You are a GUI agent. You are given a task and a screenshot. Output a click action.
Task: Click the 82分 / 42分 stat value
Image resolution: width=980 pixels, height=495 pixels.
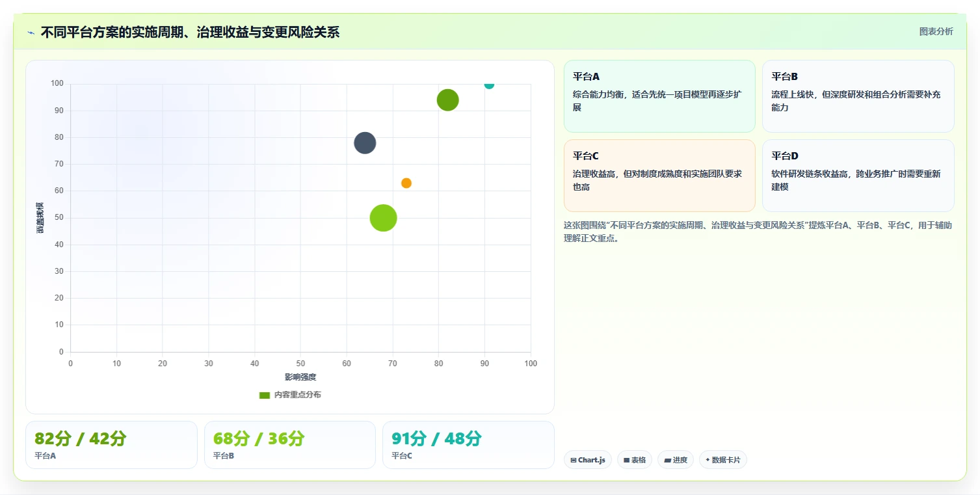80,439
